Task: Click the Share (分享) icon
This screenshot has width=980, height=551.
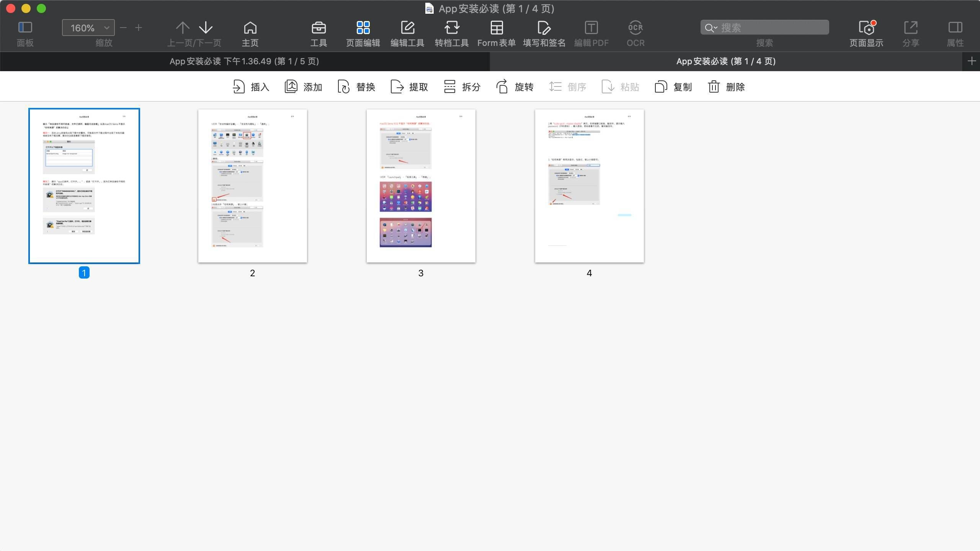Action: coord(911,28)
